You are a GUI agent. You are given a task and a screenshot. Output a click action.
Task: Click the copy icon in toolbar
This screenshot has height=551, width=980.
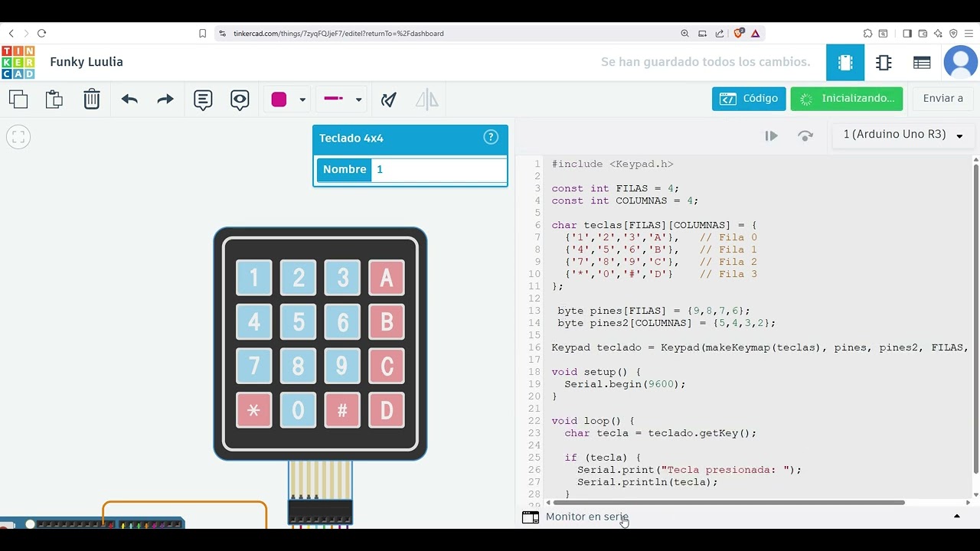point(18,99)
